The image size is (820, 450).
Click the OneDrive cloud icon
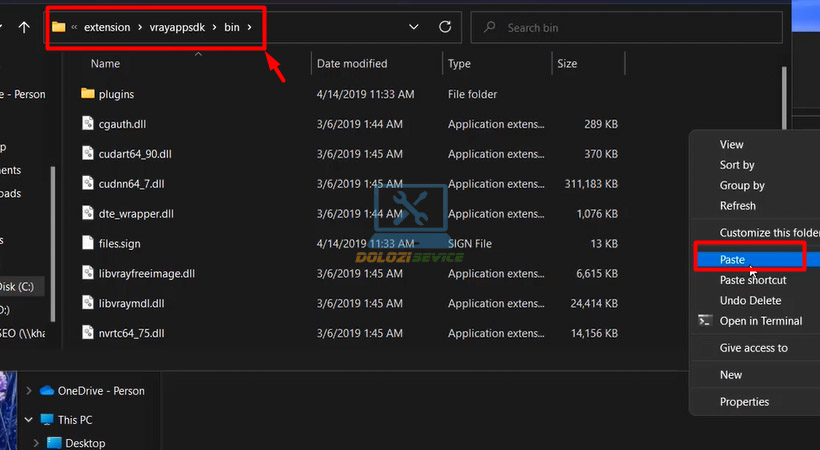pos(46,391)
